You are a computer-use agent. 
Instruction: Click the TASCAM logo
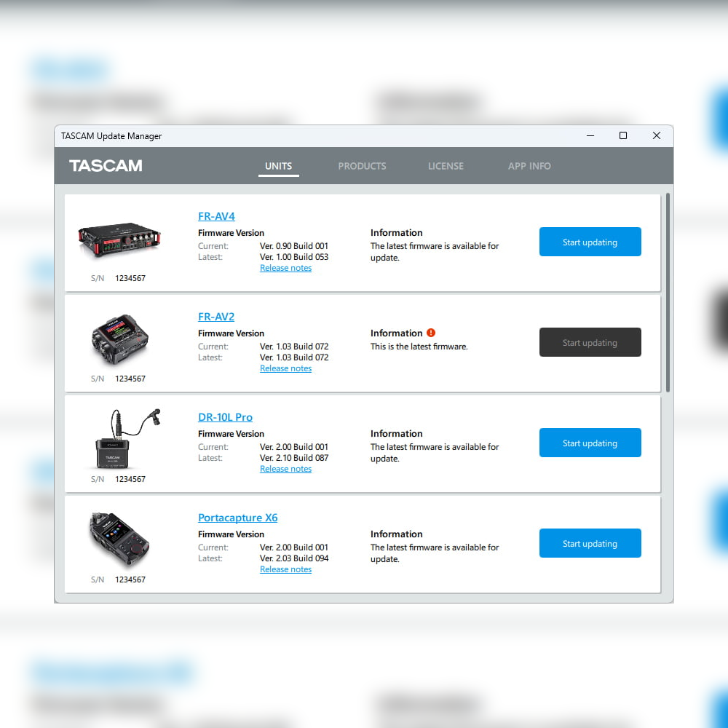pos(106,166)
